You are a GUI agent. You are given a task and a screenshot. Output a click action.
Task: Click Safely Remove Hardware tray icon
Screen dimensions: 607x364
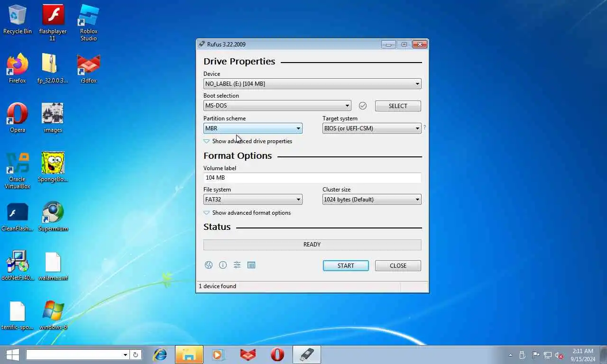[523, 355]
